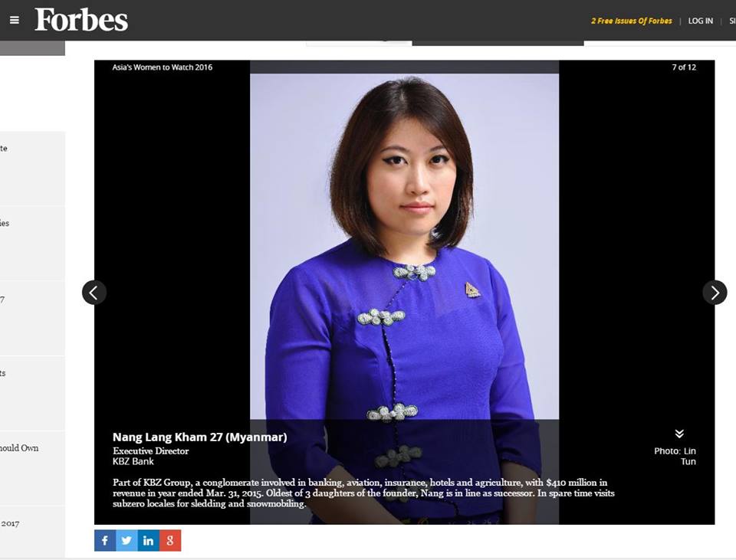Open the hamburger menu beside Forbes logo
736x560 pixels.
click(x=15, y=20)
